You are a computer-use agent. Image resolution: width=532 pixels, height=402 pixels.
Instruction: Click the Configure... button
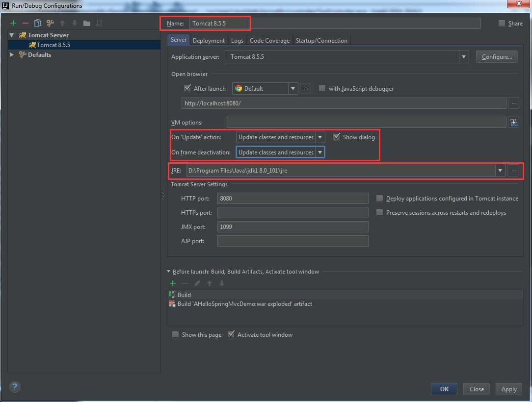click(497, 56)
